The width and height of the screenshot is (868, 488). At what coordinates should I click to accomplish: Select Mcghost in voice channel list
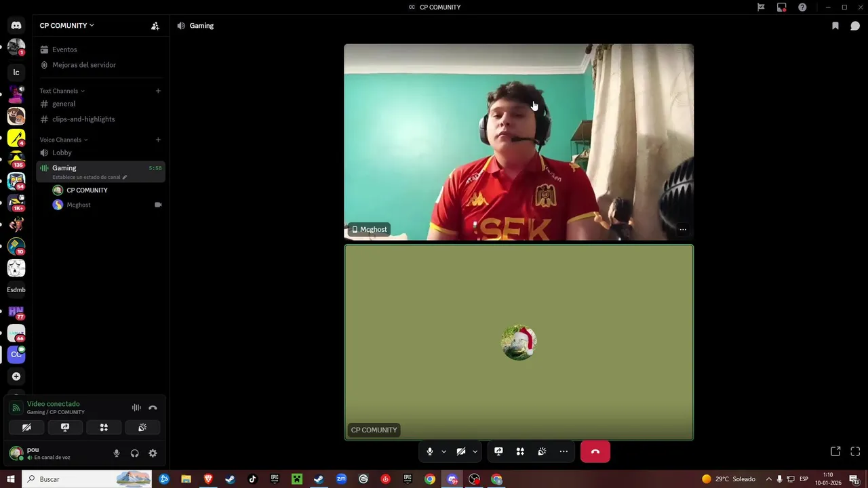pyautogui.click(x=107, y=205)
